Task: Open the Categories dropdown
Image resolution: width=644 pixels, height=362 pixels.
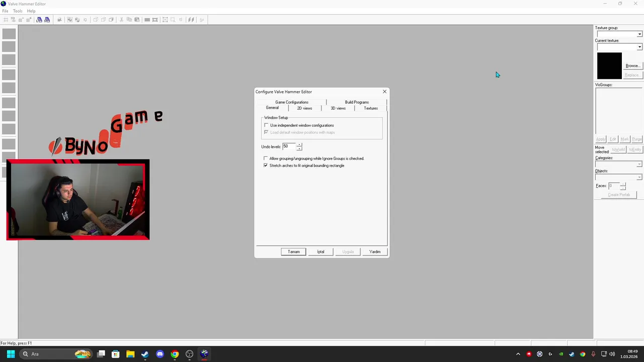Action: (x=639, y=164)
